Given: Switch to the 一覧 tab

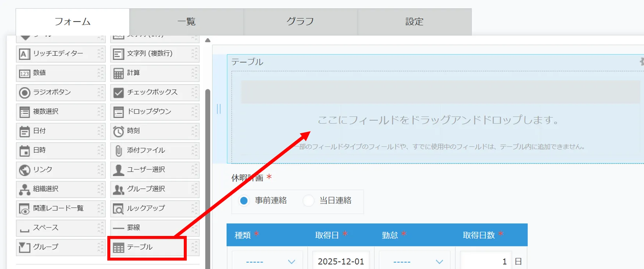Looking at the screenshot, I should point(186,22).
